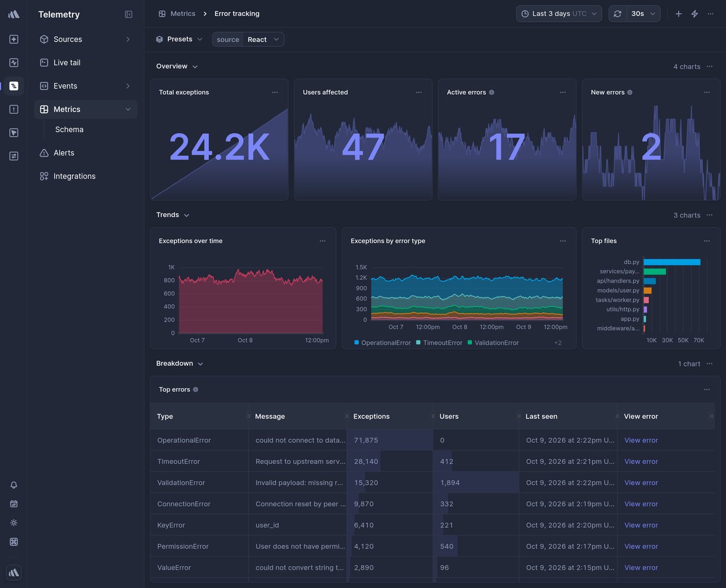This screenshot has width=726, height=588.
Task: Open Trends section ellipsis menu
Action: 709,215
